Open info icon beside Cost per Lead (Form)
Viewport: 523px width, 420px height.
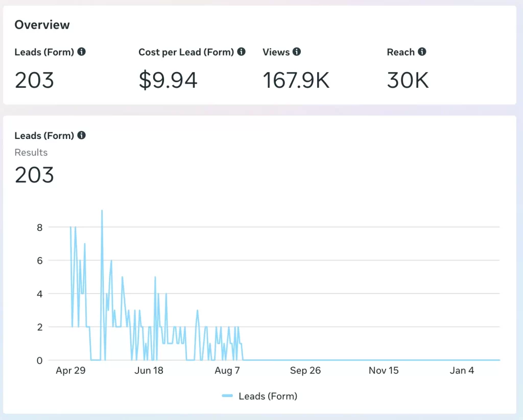[241, 52]
